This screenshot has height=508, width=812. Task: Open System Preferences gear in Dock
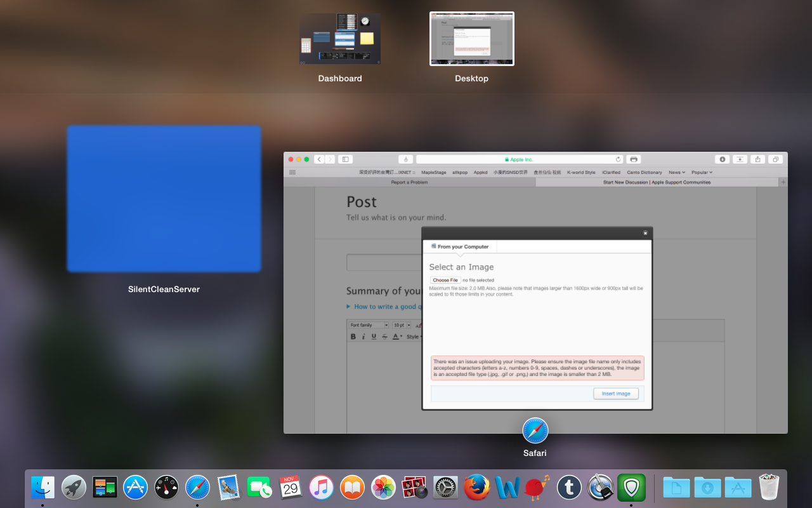(x=445, y=488)
